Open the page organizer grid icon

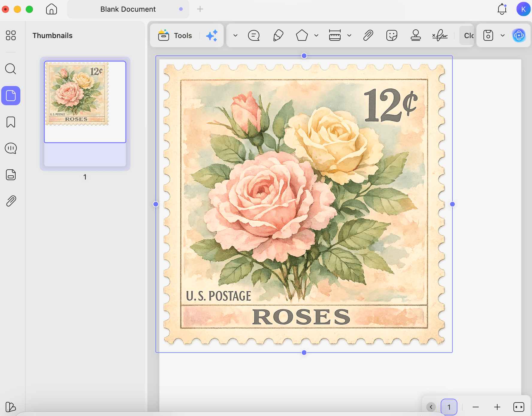[11, 35]
